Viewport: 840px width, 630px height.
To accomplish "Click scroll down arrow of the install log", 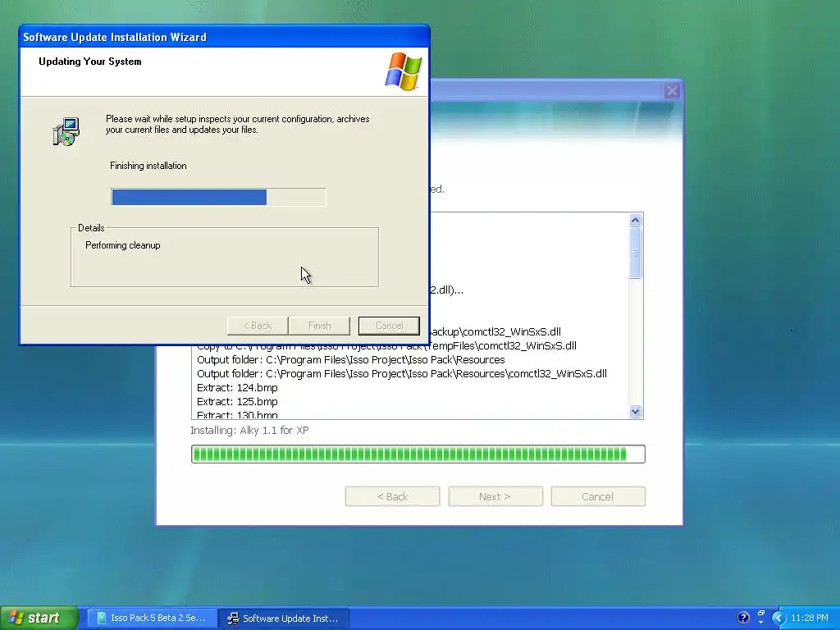I will click(636, 412).
